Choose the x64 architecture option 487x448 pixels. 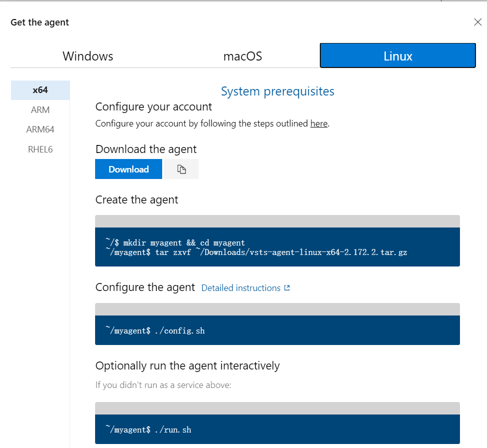[41, 90]
